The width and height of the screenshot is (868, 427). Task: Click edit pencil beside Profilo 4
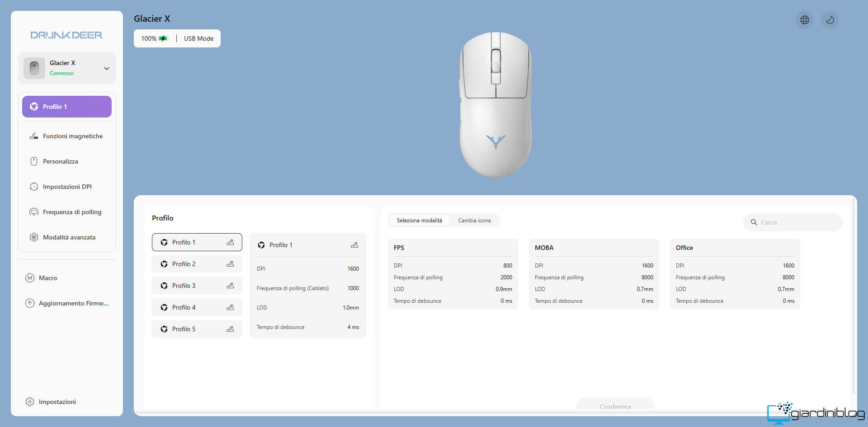pos(230,307)
